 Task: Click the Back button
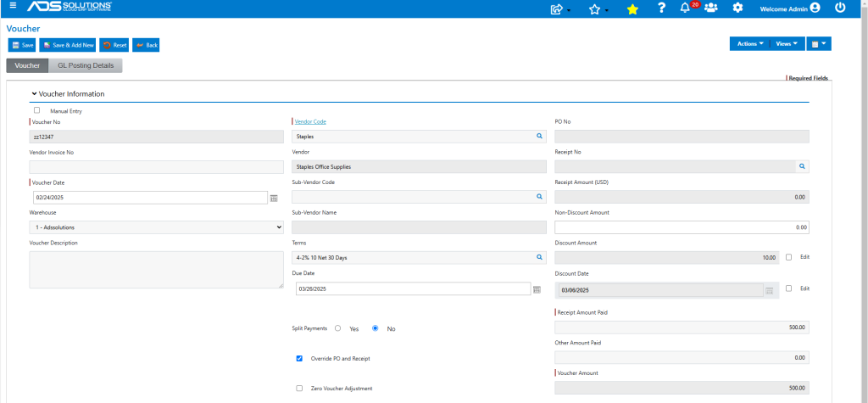click(146, 46)
